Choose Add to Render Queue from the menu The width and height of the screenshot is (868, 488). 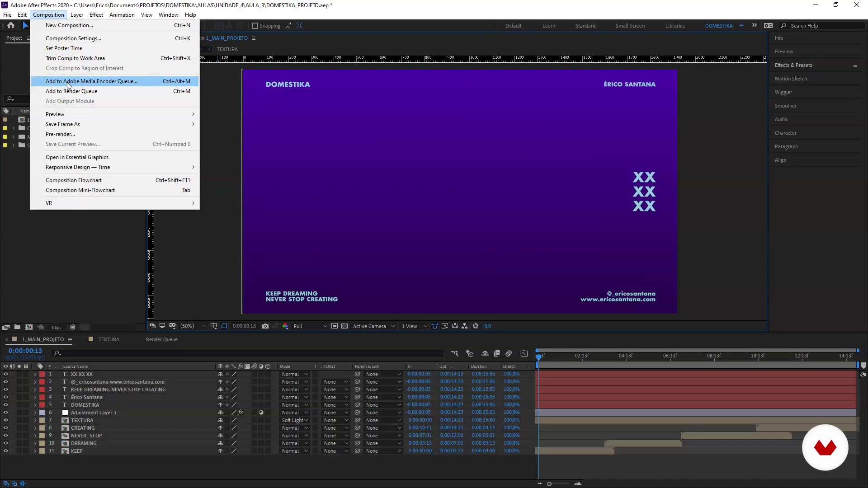(x=71, y=91)
